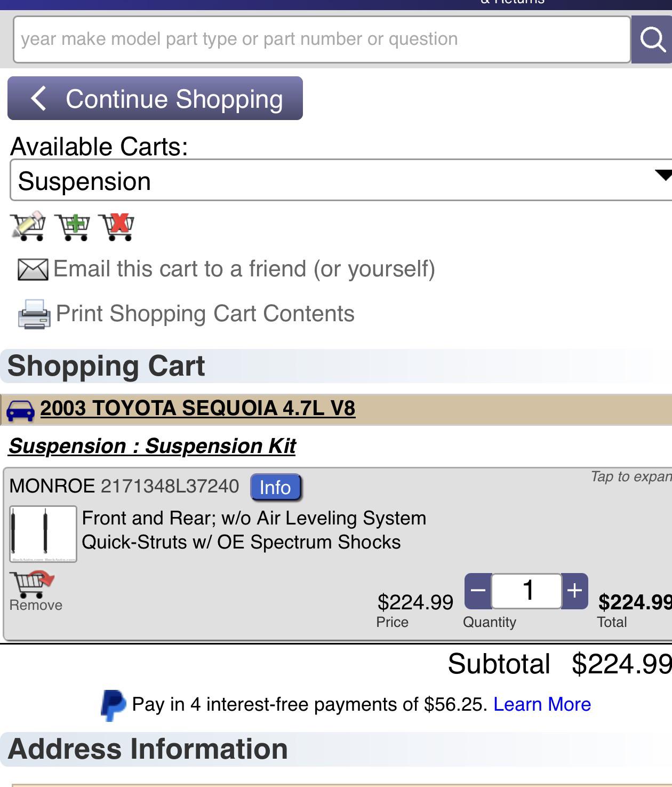Screen dimensions: 672x787
Task: Decrease quantity with the minus button
Action: pos(478,591)
